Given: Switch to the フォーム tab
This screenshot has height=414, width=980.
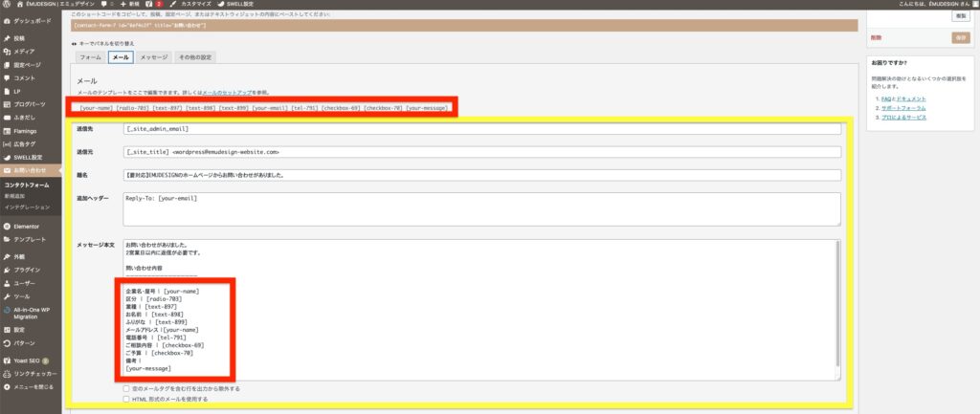Looking at the screenshot, I should (91, 57).
